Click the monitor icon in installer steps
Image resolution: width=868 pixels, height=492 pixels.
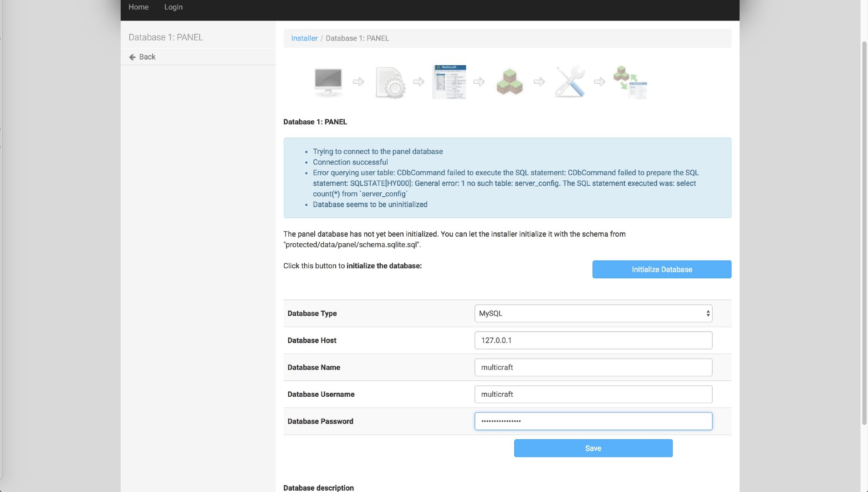328,82
